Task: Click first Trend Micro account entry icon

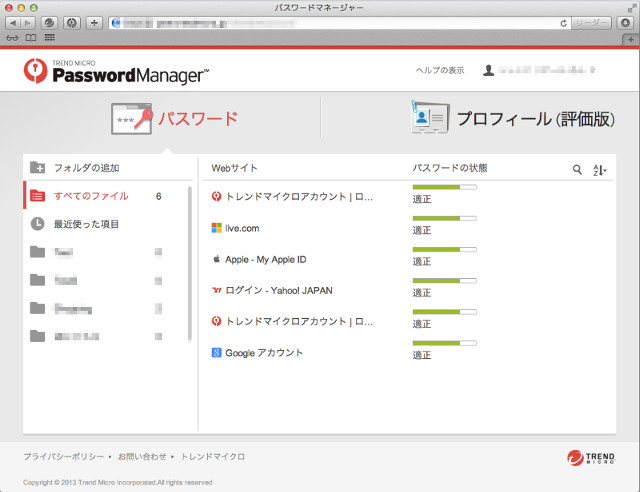Action: coord(216,196)
